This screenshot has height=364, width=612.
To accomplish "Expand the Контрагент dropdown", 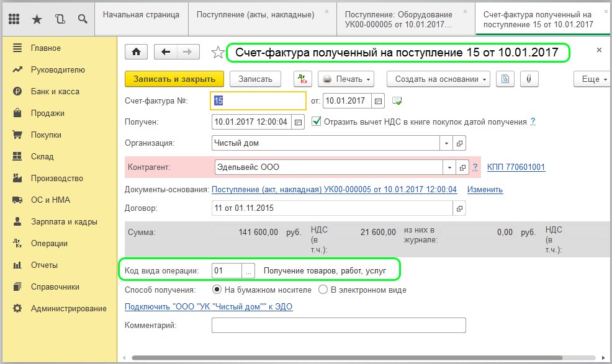I will point(449,167).
